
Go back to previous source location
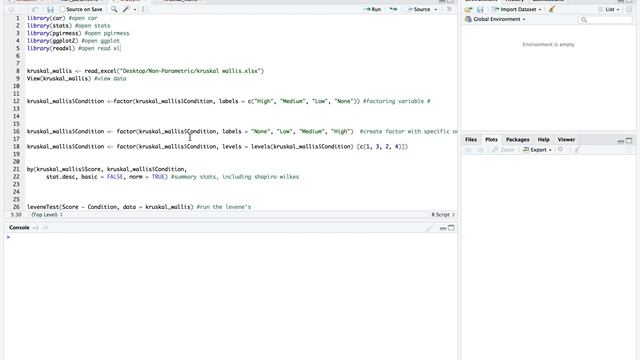[11, 9]
